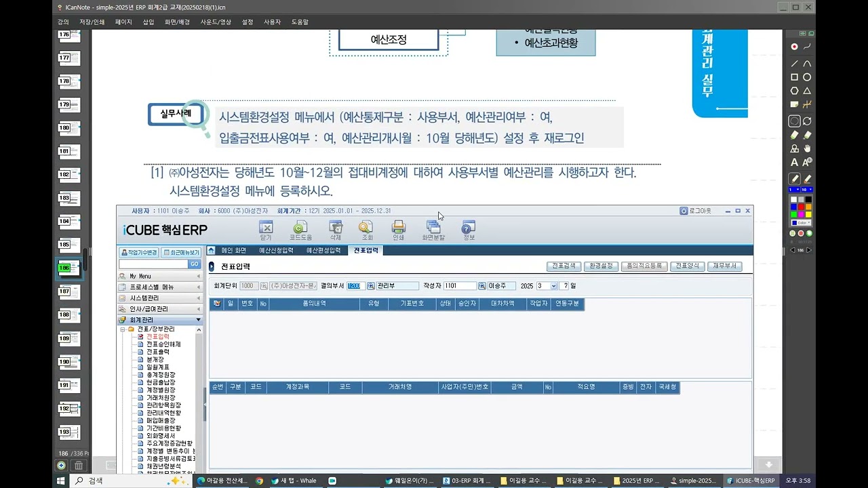Expand the 시스템관리 section
The image size is (868, 488).
click(160, 298)
